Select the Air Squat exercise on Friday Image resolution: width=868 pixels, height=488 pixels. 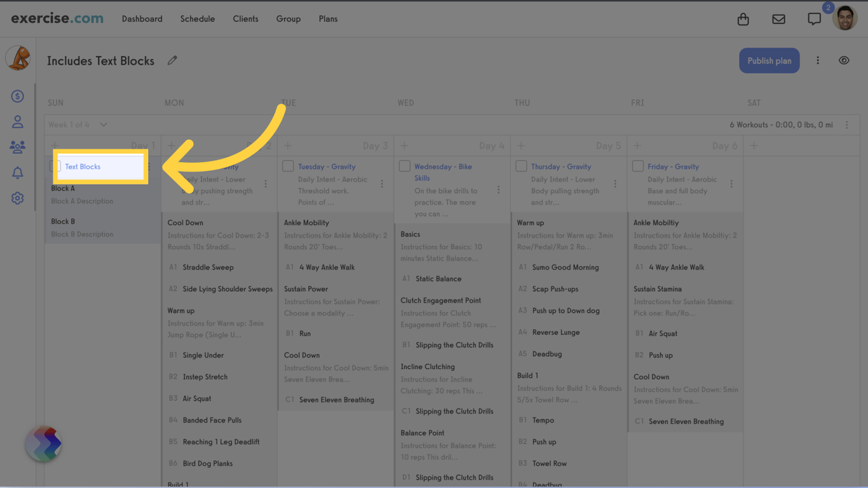coord(663,334)
